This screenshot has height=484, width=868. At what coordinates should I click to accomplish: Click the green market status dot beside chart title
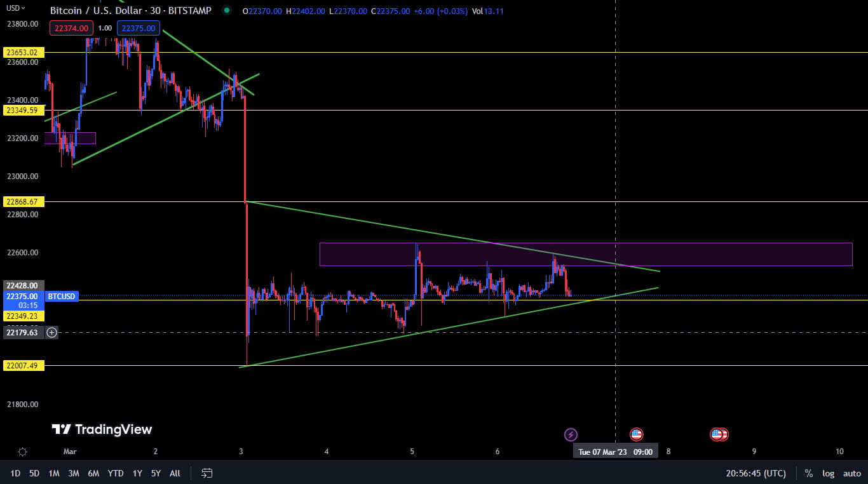point(226,11)
